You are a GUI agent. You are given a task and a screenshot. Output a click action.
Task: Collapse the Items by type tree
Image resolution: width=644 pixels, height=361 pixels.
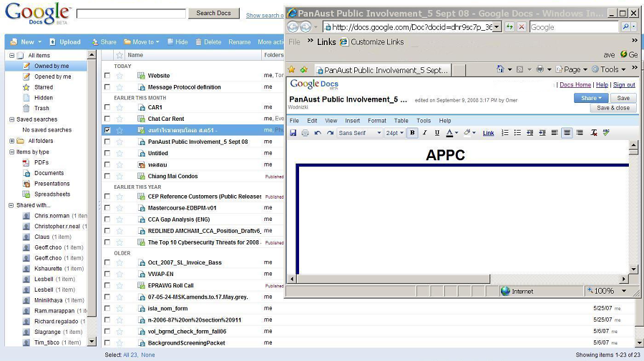pyautogui.click(x=11, y=152)
